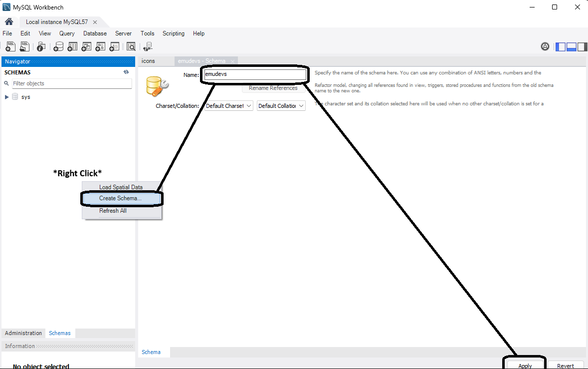The image size is (588, 369).
Task: Click the Rename References button
Action: tap(273, 88)
